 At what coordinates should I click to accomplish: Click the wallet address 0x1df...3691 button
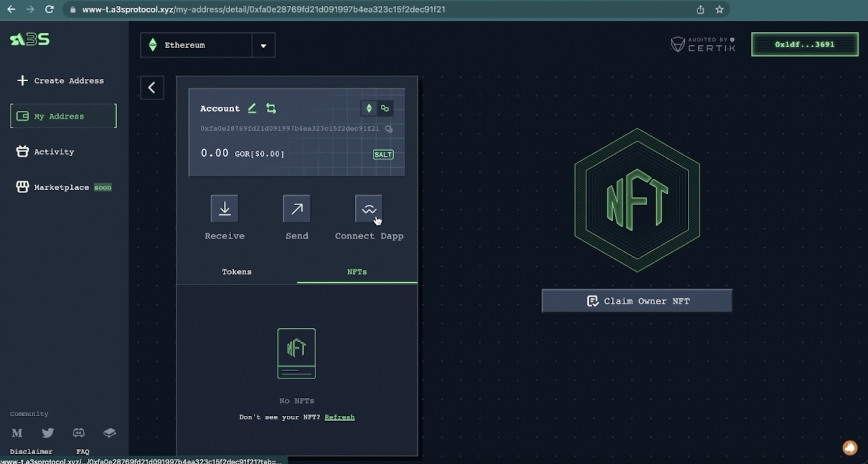(x=805, y=45)
